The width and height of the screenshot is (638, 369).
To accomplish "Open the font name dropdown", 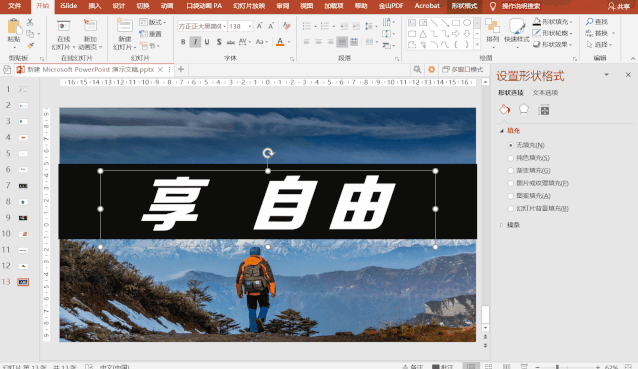I will coord(224,26).
